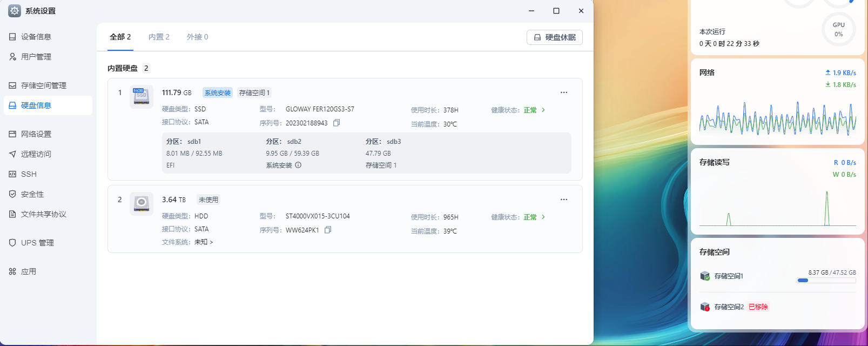The height and width of the screenshot is (346, 868).
Task: Click network download speed 1.8 KB/s
Action: point(840,85)
